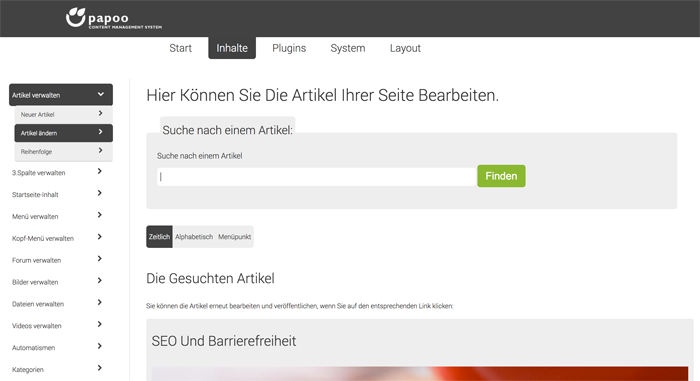Open Videos verwalten entry
The width and height of the screenshot is (700, 381).
pyautogui.click(x=37, y=326)
